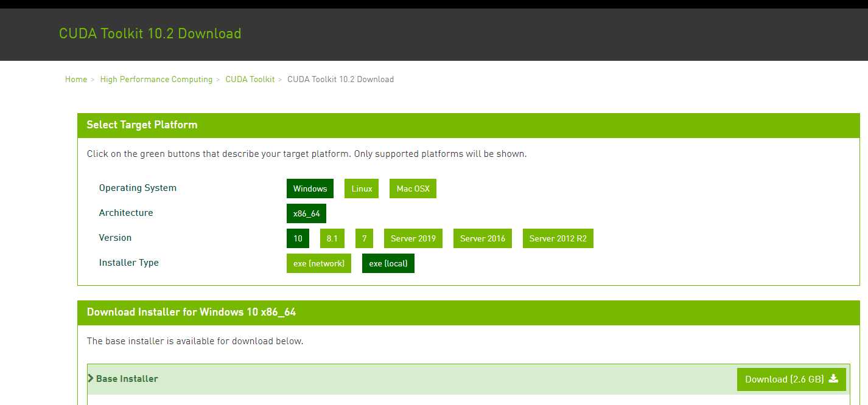
Task: Click current page breadcrumb CUDA Toolkit 10.2 Download
Action: (340, 79)
